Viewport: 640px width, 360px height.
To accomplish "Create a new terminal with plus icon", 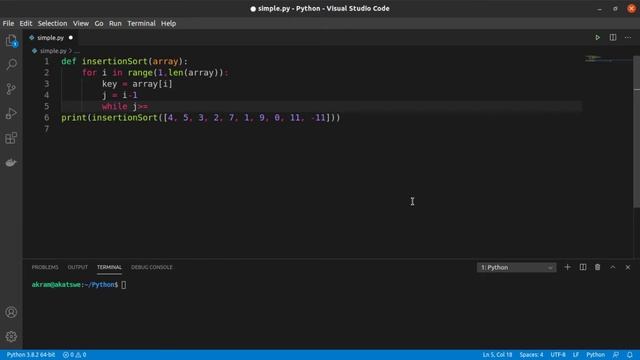I will pos(567,267).
